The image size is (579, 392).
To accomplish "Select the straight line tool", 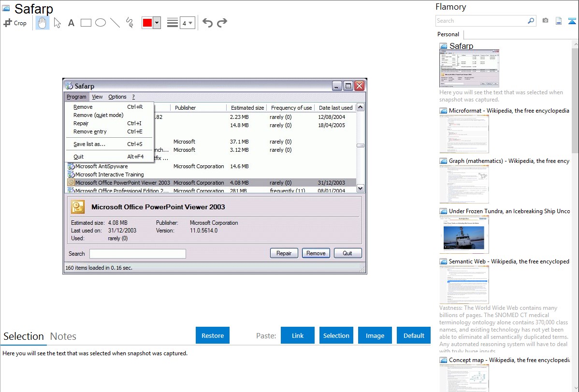I will (115, 23).
